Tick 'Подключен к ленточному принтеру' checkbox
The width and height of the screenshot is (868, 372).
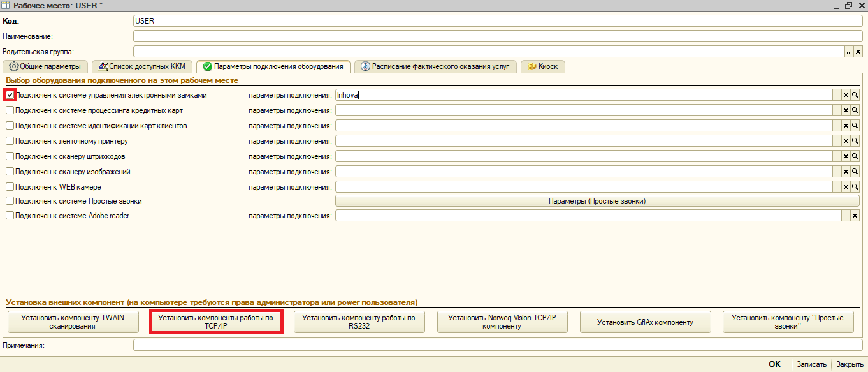click(x=10, y=141)
